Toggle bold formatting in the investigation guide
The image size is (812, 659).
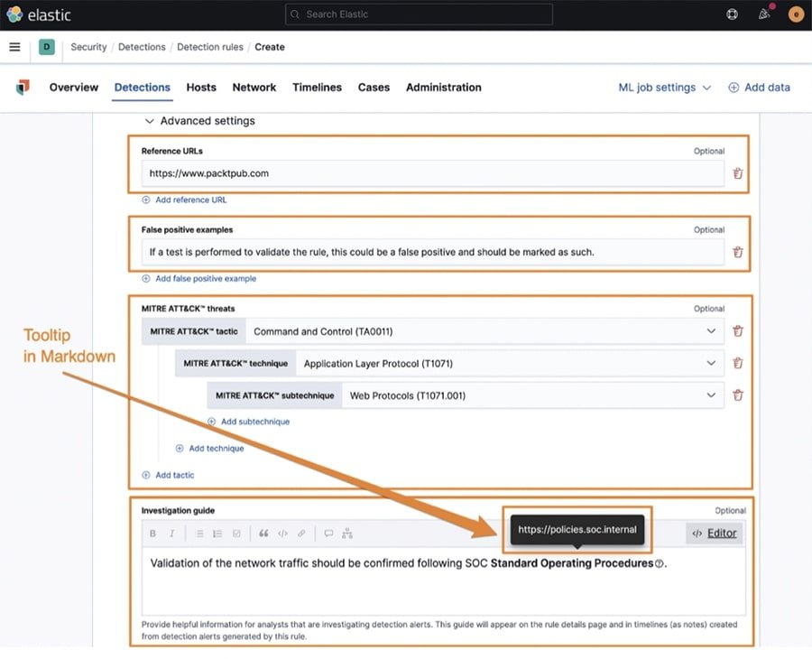(153, 533)
